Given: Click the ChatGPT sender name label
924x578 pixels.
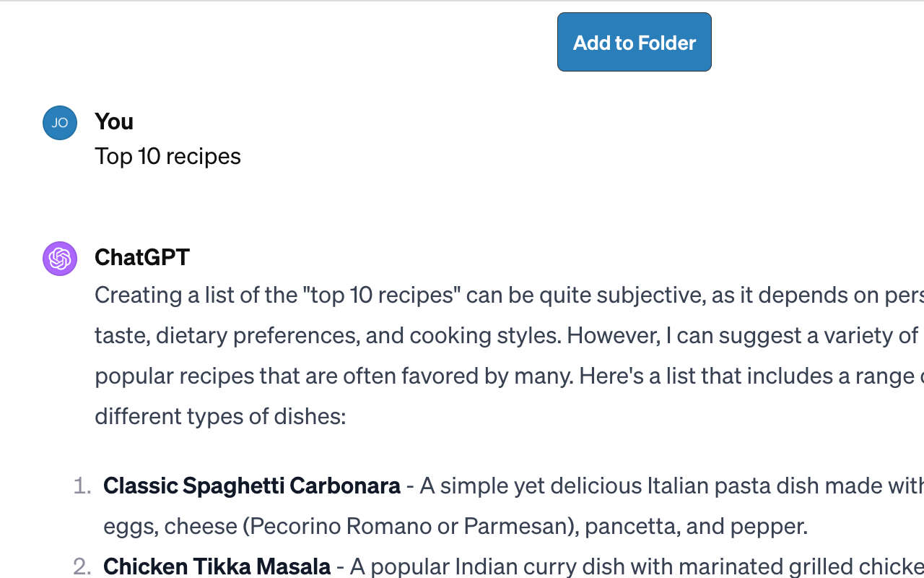Looking at the screenshot, I should 142,257.
